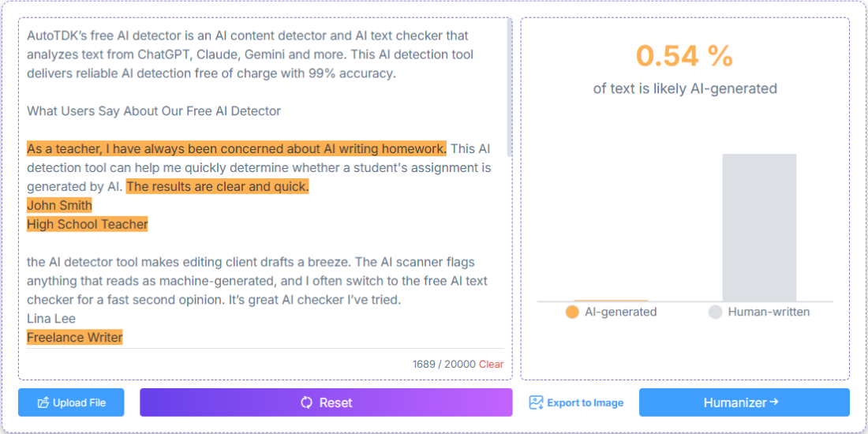Toggle the gray Human-written legend dot
868x434 pixels.
(x=715, y=312)
